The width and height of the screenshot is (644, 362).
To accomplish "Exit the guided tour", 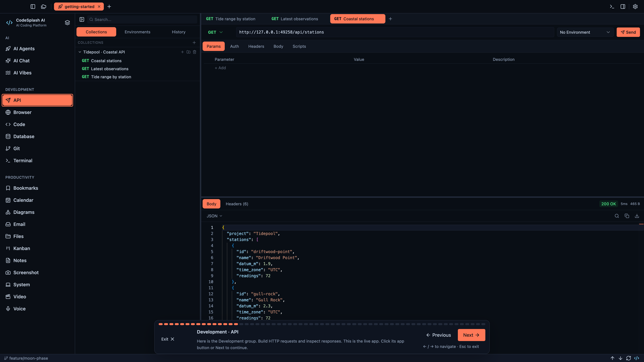I will click(x=168, y=339).
